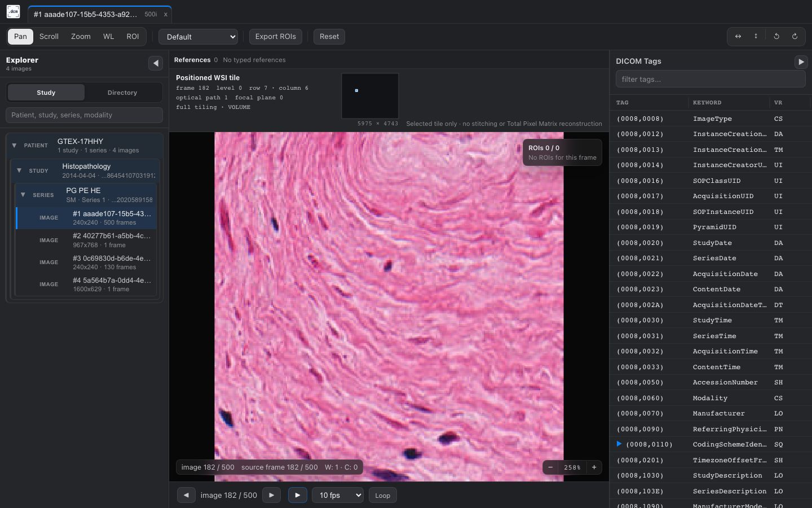Click the dcm application logo icon
Screen dimensions: 812x508
click(x=13, y=12)
